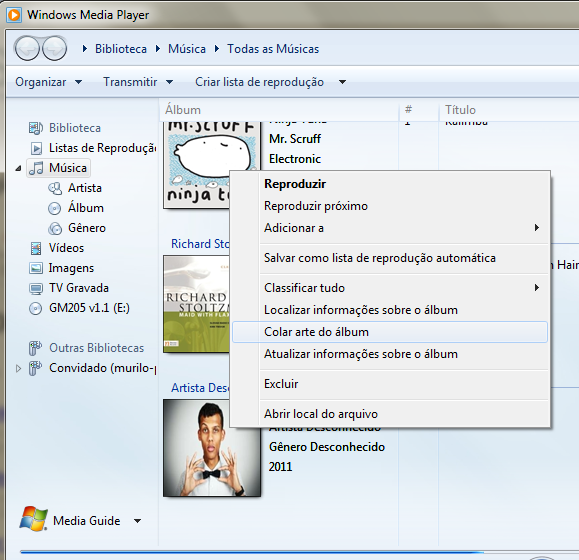Open the Artista Desconhecido header link
The width and height of the screenshot is (579, 560).
[x=200, y=388]
